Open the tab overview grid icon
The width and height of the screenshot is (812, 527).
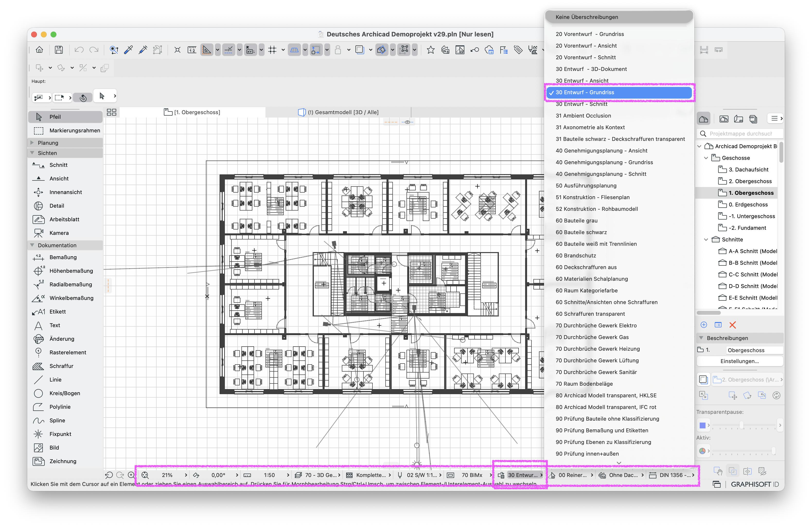click(x=112, y=112)
